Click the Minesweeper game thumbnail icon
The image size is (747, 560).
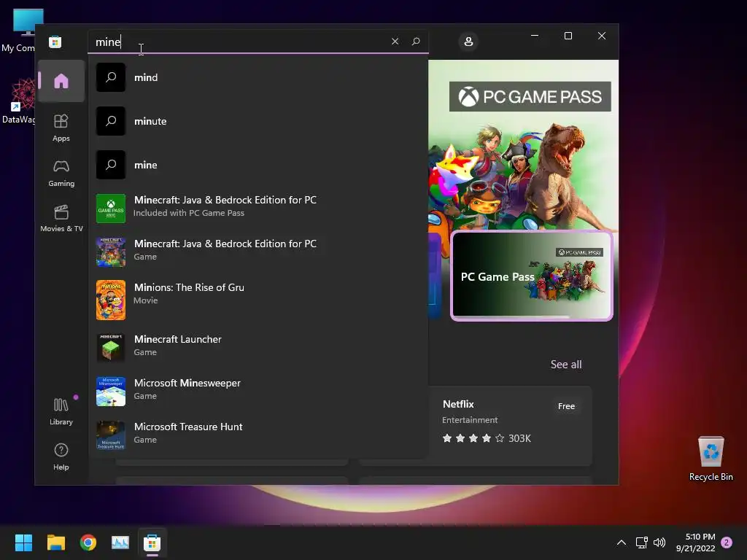coord(111,392)
